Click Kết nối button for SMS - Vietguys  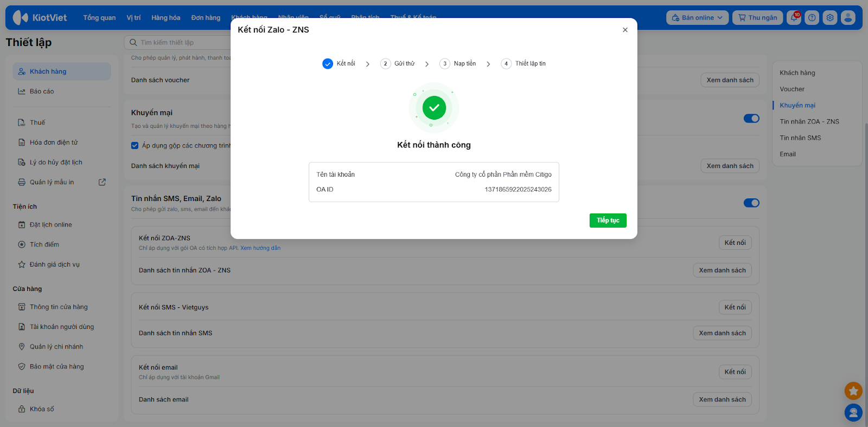pyautogui.click(x=735, y=307)
